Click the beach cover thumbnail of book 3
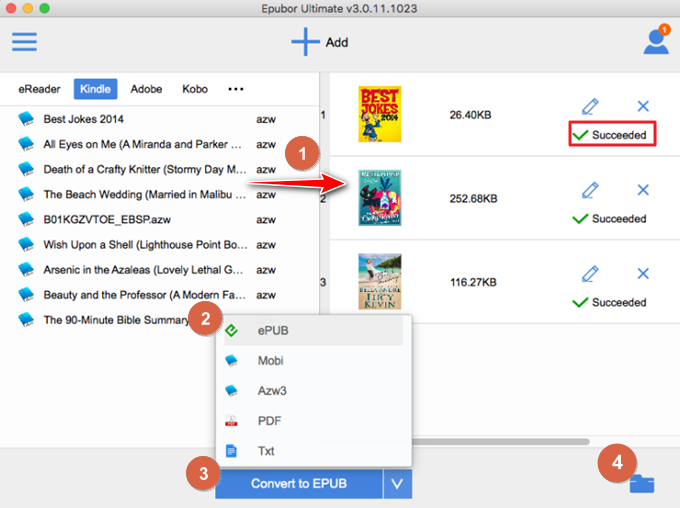The image size is (680, 508). 380,282
